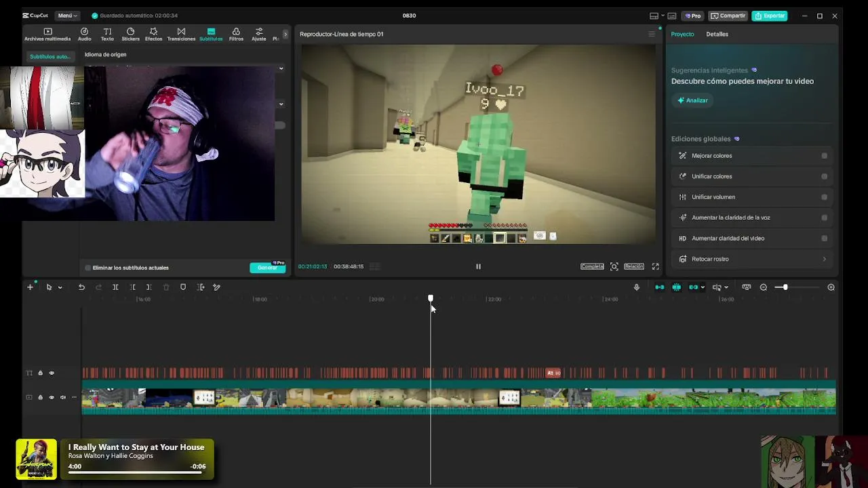
Task: Pause the preview playback
Action: pos(478,266)
